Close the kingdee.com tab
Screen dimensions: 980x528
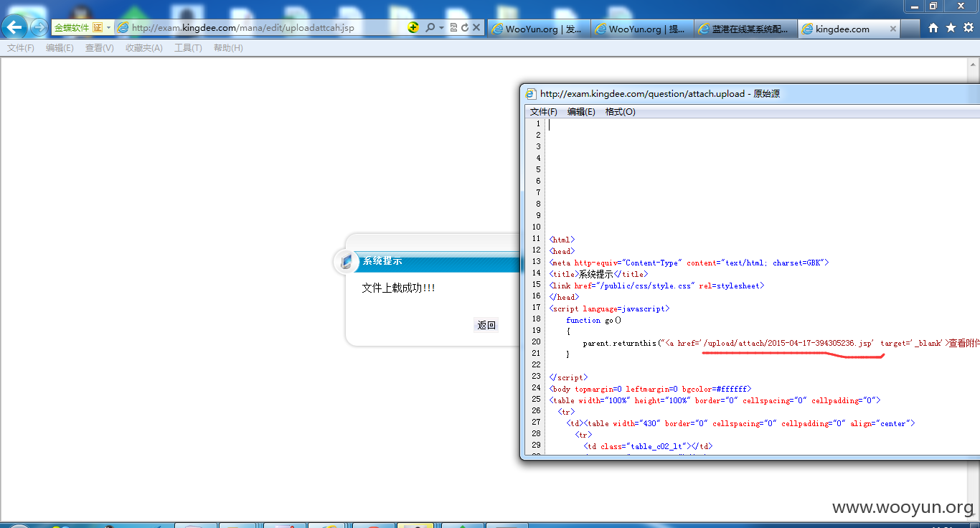click(x=893, y=29)
